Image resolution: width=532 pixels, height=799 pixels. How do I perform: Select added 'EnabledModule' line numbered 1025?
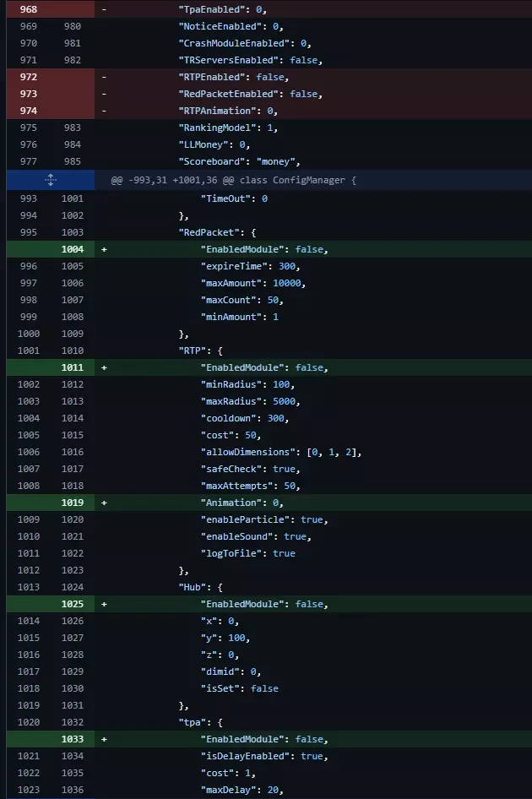tap(264, 604)
